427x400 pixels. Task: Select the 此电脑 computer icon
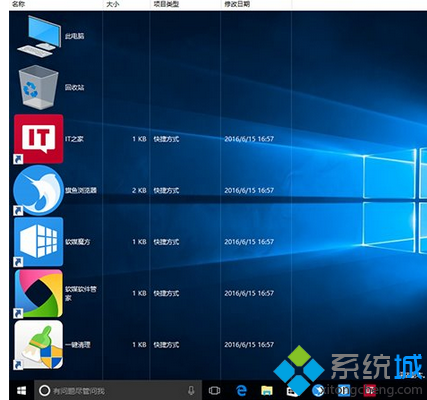coord(39,36)
